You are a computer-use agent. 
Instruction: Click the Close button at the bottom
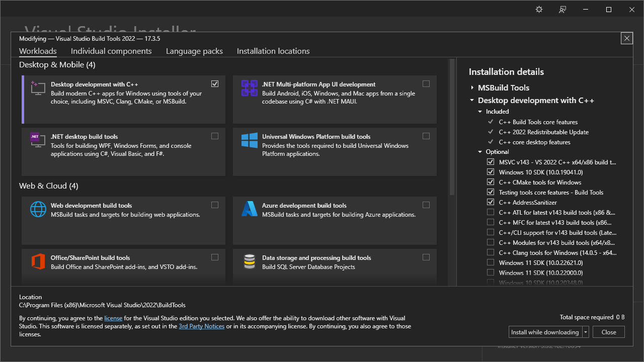click(x=609, y=332)
